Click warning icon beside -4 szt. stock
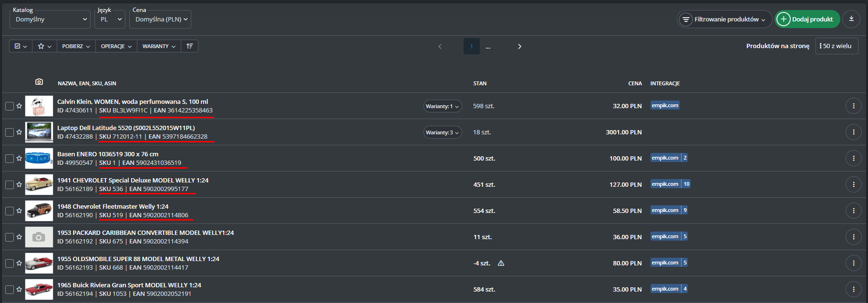This screenshot has width=868, height=303. click(501, 263)
